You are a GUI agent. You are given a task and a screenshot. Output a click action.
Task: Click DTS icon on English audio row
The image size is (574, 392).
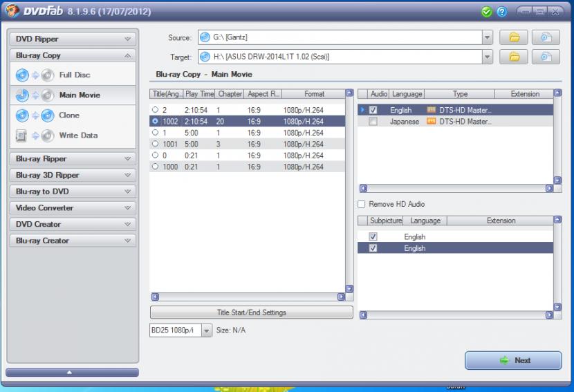432,110
